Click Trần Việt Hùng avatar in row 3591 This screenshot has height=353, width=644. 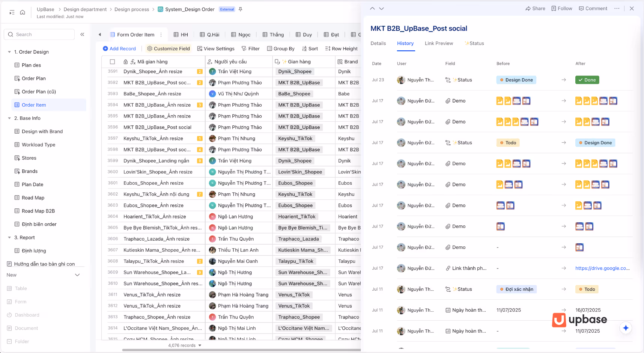(212, 71)
